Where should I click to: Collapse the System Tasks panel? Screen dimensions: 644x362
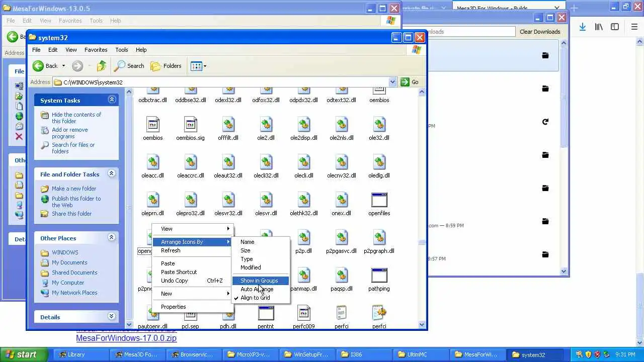tap(112, 100)
